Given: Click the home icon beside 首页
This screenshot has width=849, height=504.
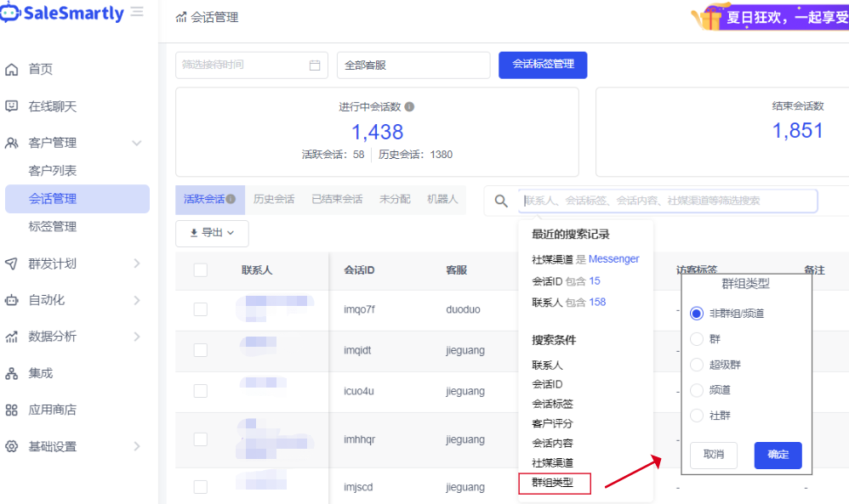Looking at the screenshot, I should pyautogui.click(x=12, y=70).
